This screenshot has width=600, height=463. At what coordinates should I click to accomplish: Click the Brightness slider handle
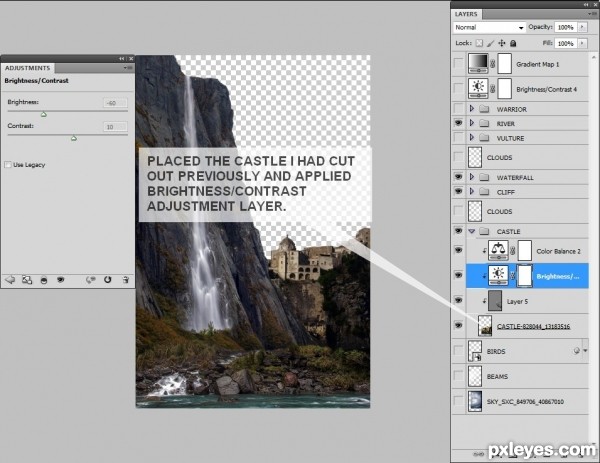[44, 114]
